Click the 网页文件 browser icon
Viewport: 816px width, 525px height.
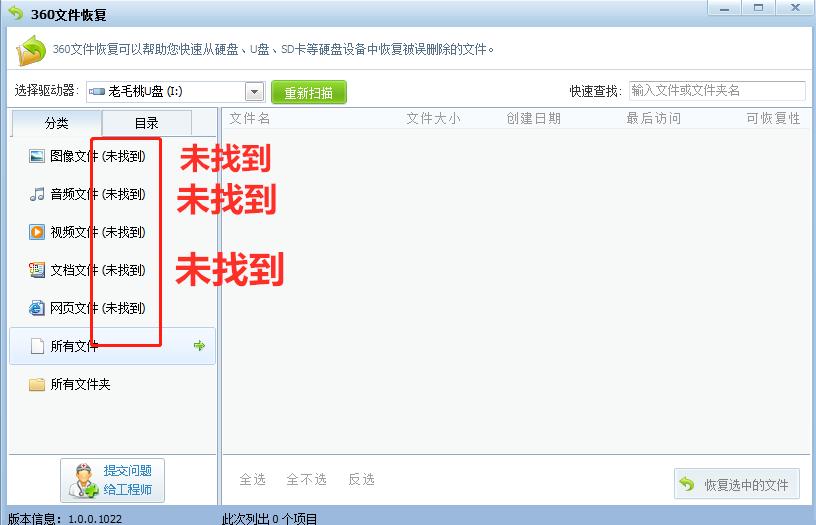pos(36,308)
